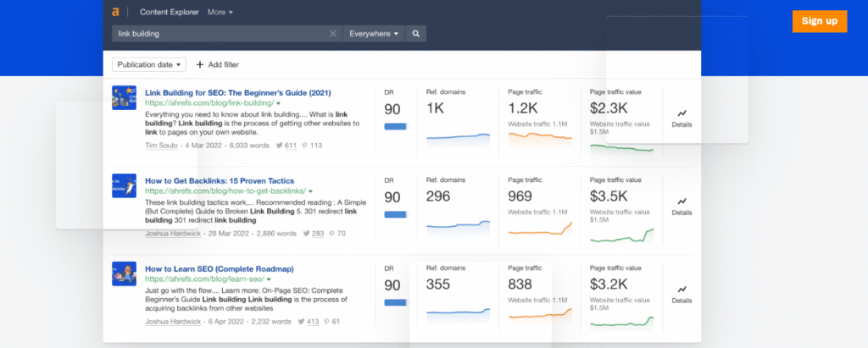
Task: Click the ahrefs.com/blog/how-to-get-backlinks/ URL
Action: (x=225, y=191)
